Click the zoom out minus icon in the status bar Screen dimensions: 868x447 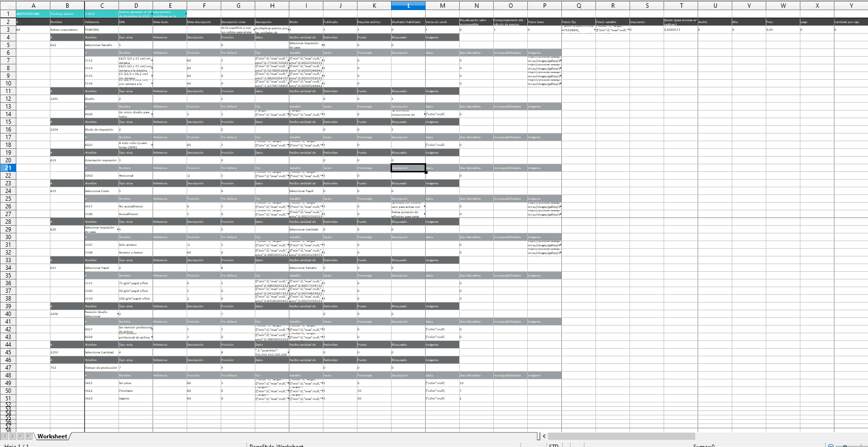click(x=831, y=446)
